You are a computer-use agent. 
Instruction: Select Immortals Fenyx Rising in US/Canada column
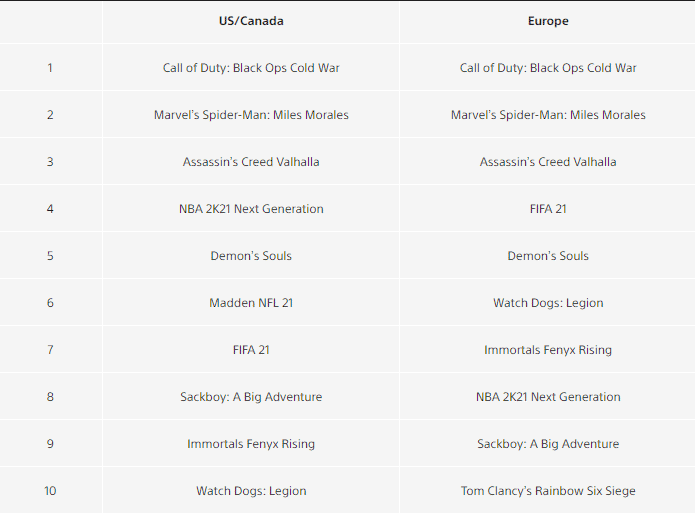251,444
